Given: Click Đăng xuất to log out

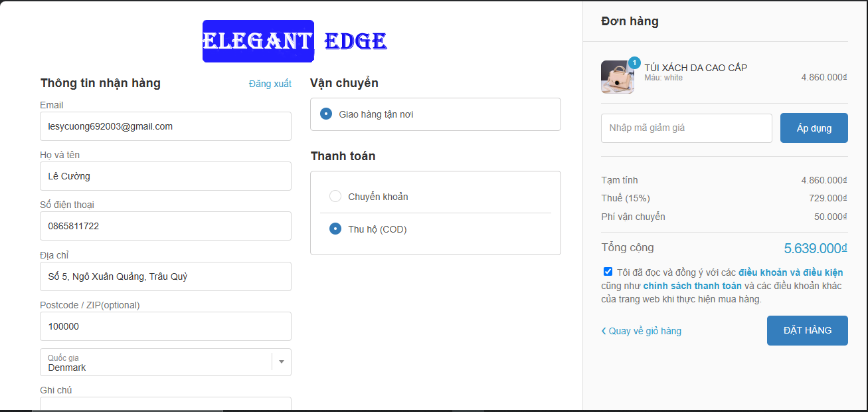Looking at the screenshot, I should [x=270, y=83].
